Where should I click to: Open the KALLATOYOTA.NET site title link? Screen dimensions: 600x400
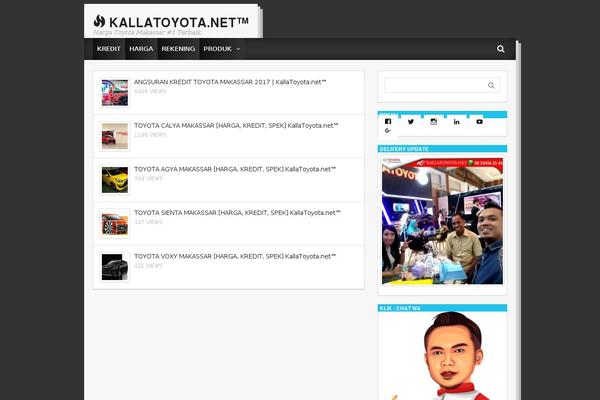coord(179,22)
